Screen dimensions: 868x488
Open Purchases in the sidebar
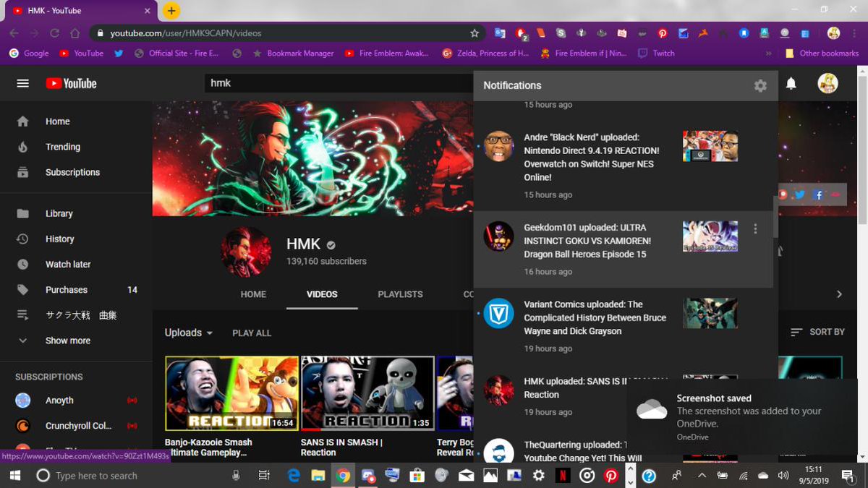pos(76,289)
